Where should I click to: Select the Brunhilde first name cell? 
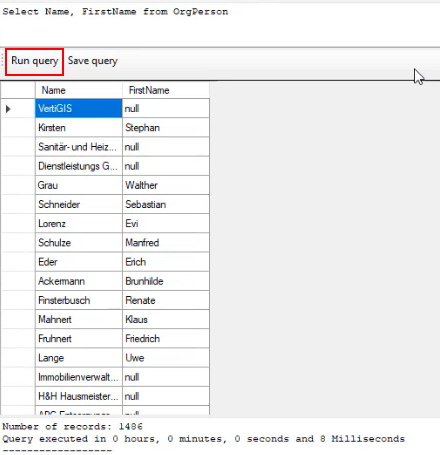[166, 281]
